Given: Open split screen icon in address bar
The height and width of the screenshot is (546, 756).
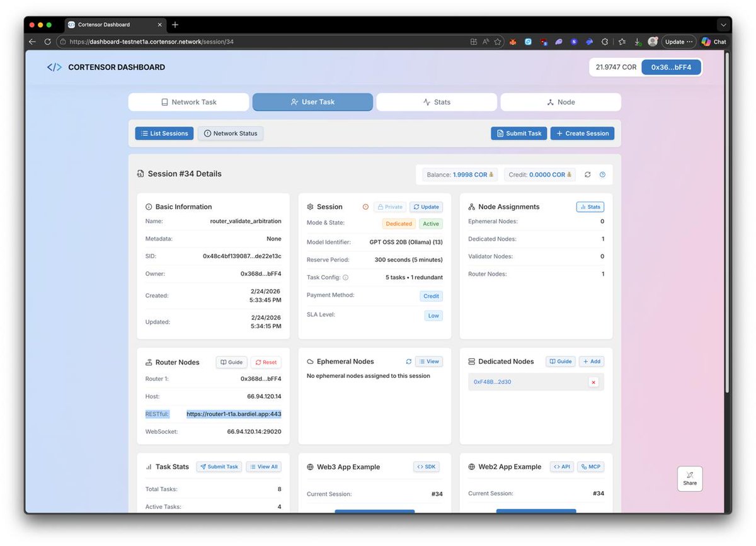Looking at the screenshot, I should (x=474, y=42).
